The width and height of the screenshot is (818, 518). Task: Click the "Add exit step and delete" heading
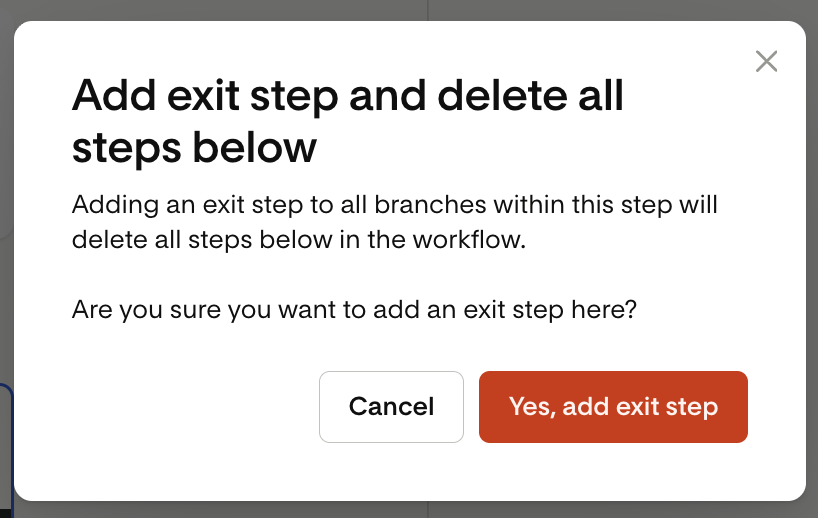[x=347, y=122]
